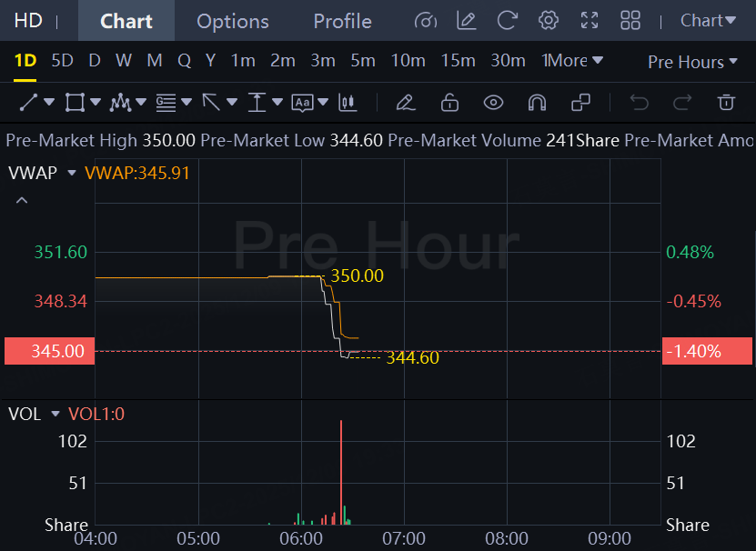Image resolution: width=756 pixels, height=551 pixels.
Task: Open the multi-chart grid layout icon
Action: 630,21
